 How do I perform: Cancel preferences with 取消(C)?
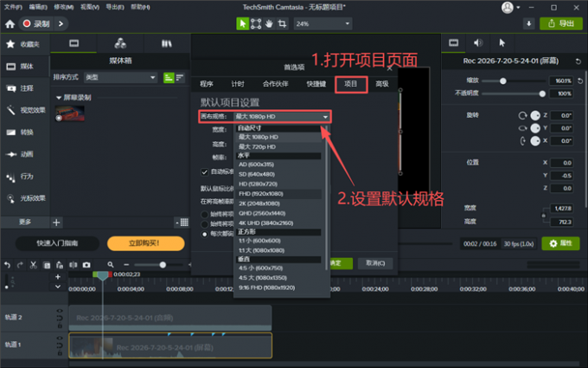click(375, 263)
